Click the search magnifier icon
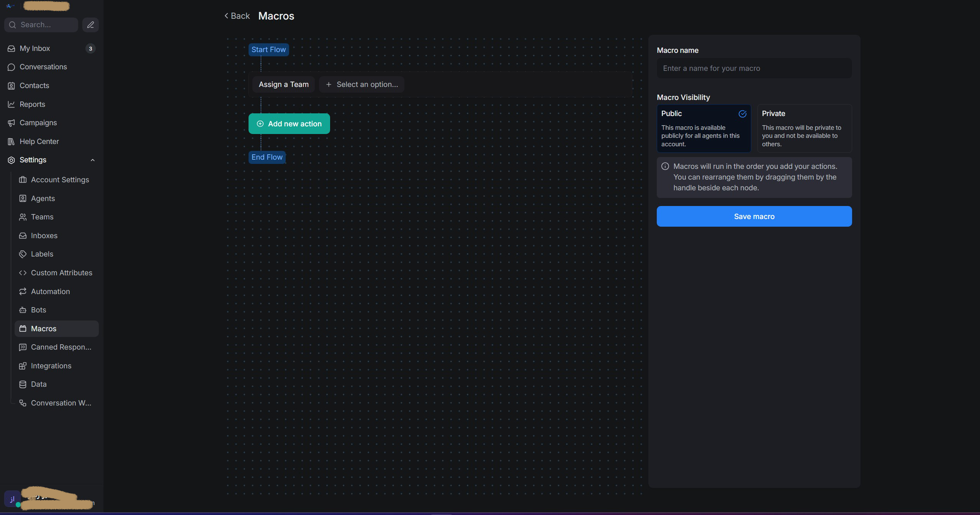This screenshot has width=980, height=515. point(13,25)
